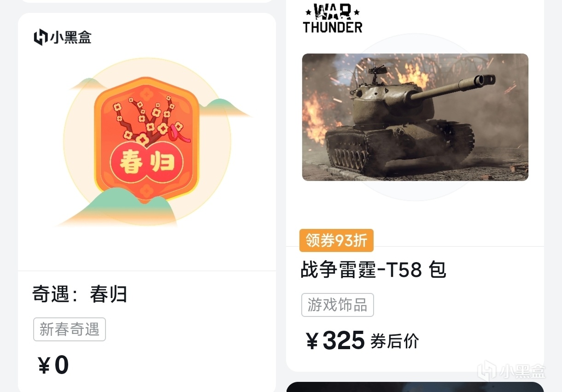Tap the 小黑盒 brand name text

click(x=71, y=37)
